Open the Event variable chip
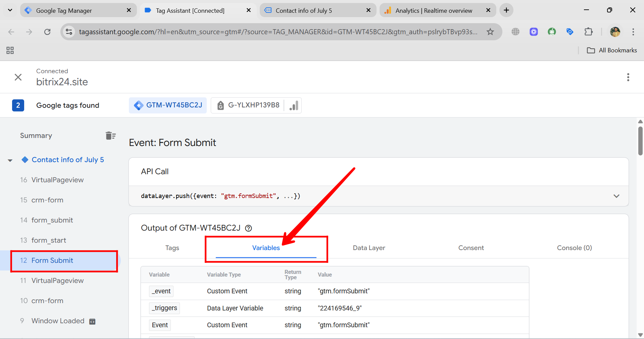Screen dimensions: 644x339 coord(160,325)
